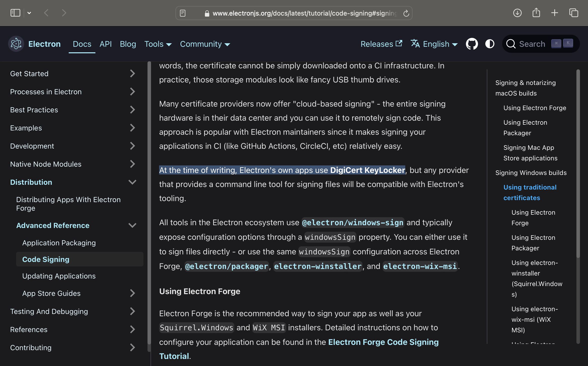Screen dimensions: 588x366
Task: Open a new tab with the plus icon
Action: coord(555,13)
